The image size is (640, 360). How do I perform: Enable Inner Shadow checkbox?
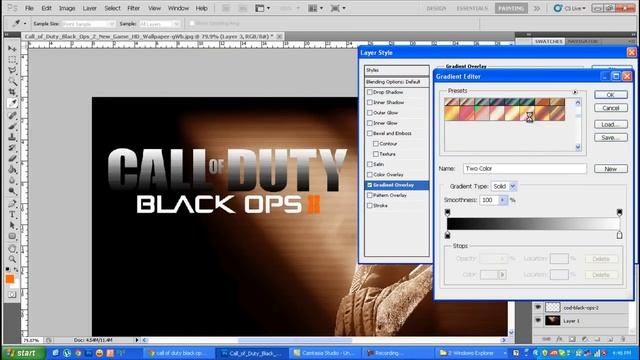[370, 102]
